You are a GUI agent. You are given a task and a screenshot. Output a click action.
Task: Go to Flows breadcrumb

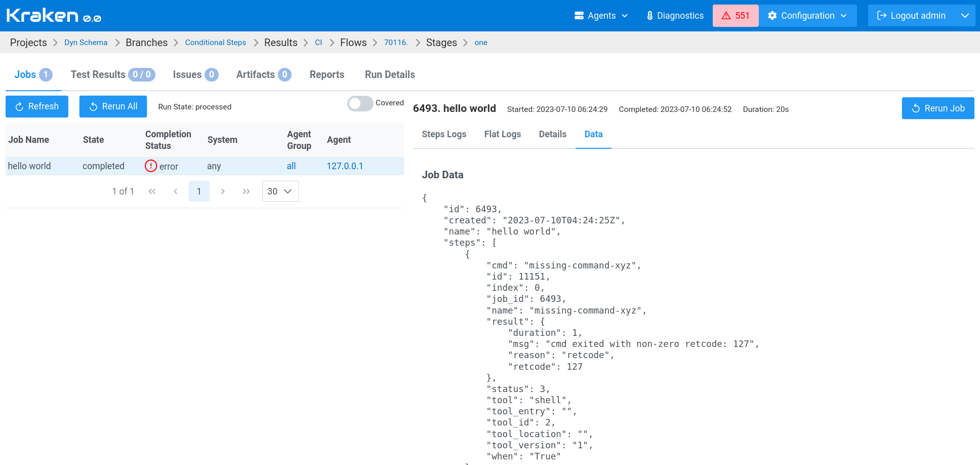pos(353,43)
